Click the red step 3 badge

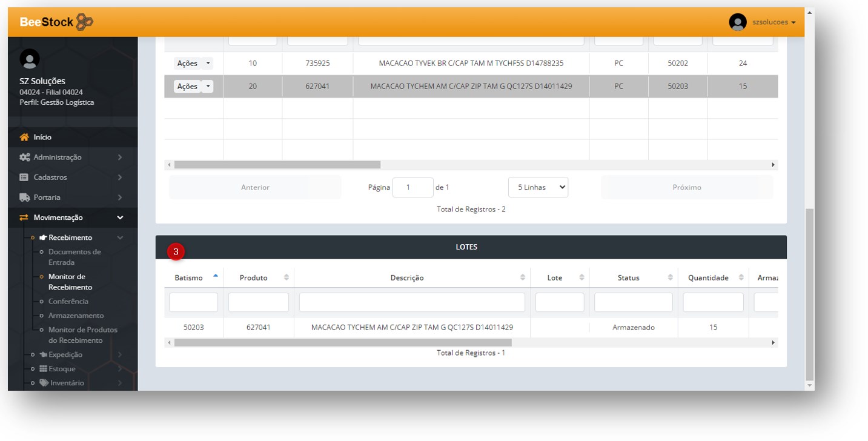(176, 251)
